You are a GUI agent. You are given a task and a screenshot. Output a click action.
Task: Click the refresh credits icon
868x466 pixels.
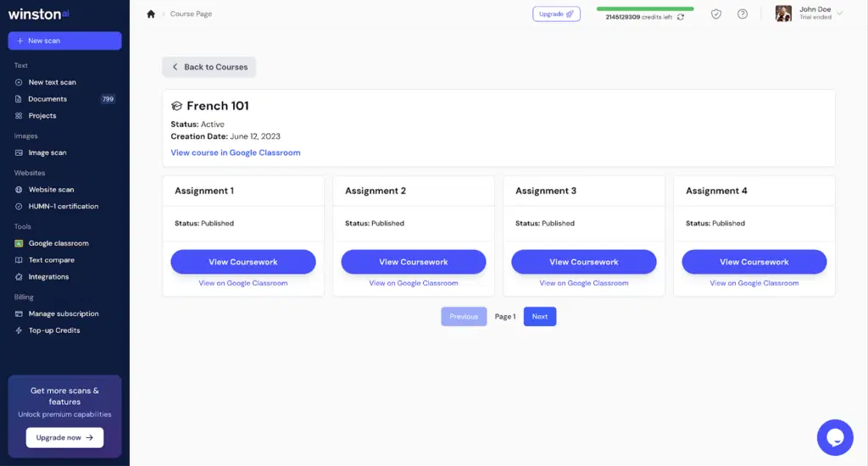pos(681,17)
